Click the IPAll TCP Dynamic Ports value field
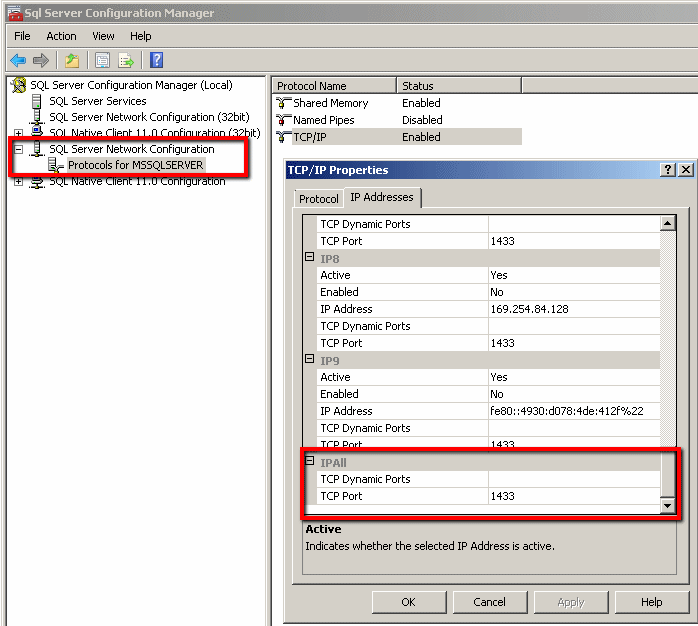 click(x=574, y=479)
